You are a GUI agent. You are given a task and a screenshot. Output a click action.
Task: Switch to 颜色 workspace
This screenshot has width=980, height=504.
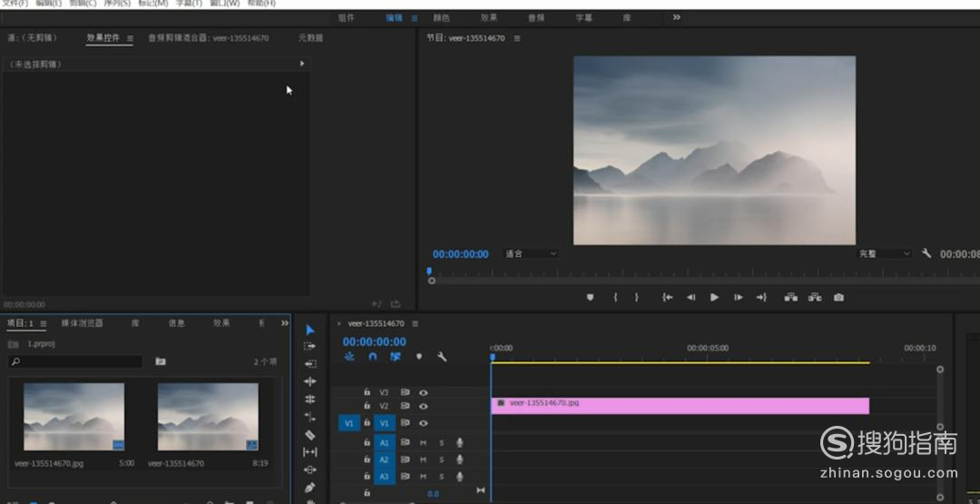[x=441, y=18]
